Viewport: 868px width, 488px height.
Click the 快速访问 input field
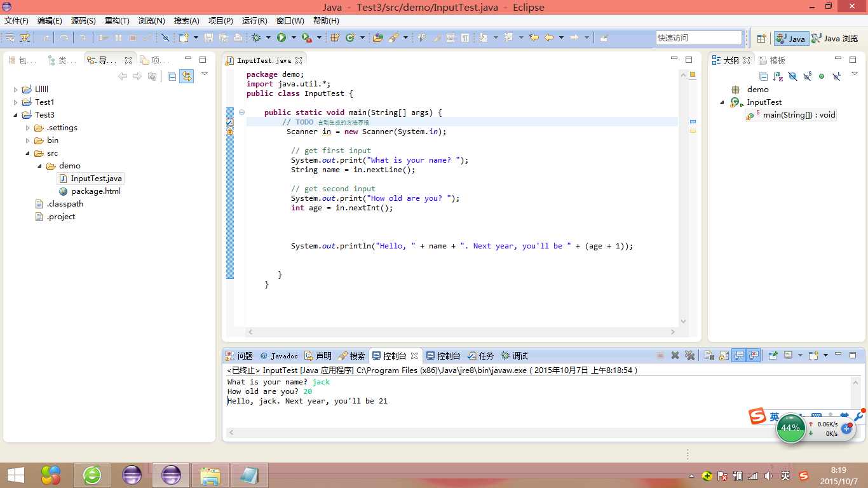(x=699, y=38)
